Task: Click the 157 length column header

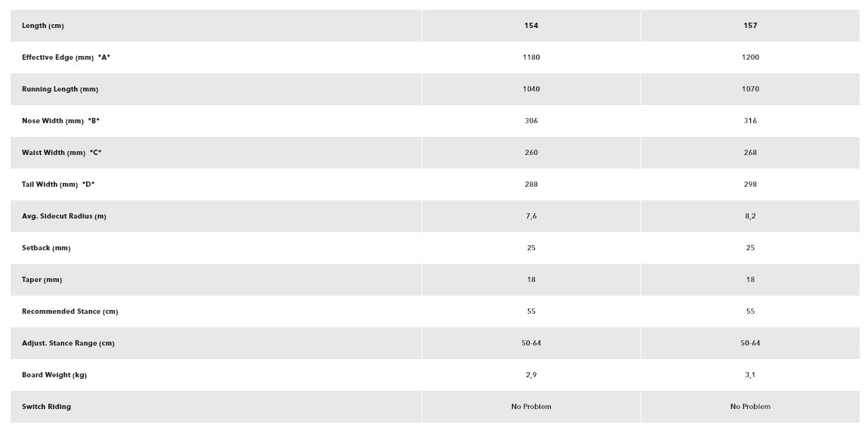Action: coord(750,26)
